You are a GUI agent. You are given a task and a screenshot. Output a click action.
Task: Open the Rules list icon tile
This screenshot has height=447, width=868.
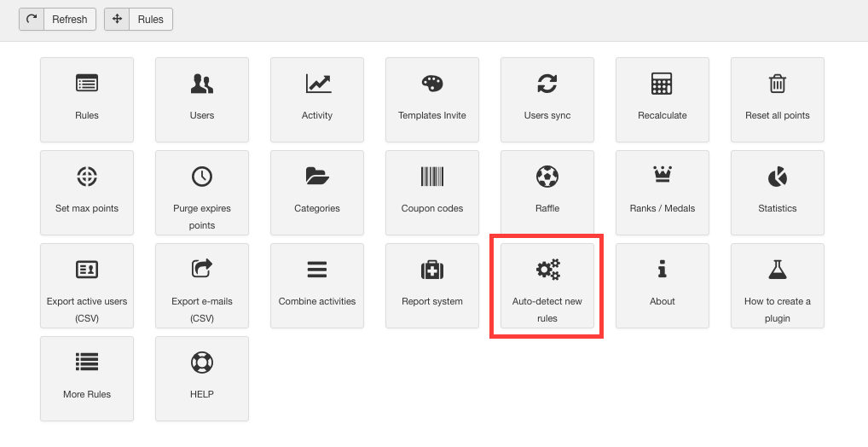pos(87,99)
